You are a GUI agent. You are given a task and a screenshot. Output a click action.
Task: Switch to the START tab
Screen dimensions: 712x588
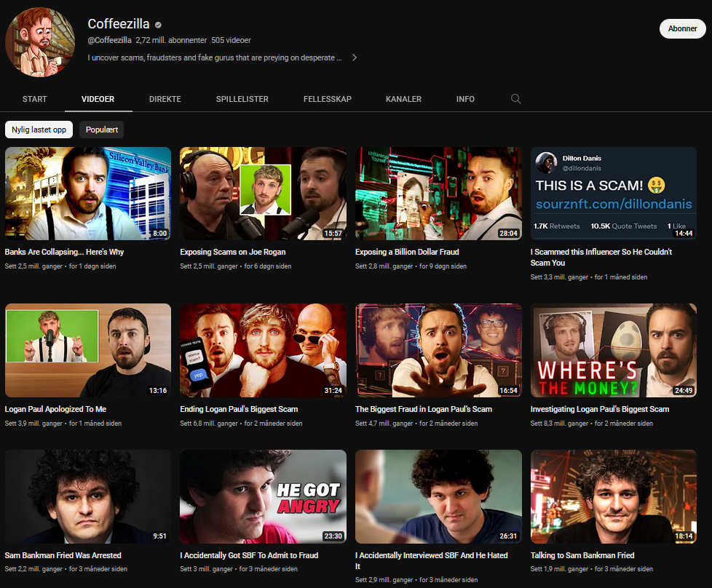point(34,99)
